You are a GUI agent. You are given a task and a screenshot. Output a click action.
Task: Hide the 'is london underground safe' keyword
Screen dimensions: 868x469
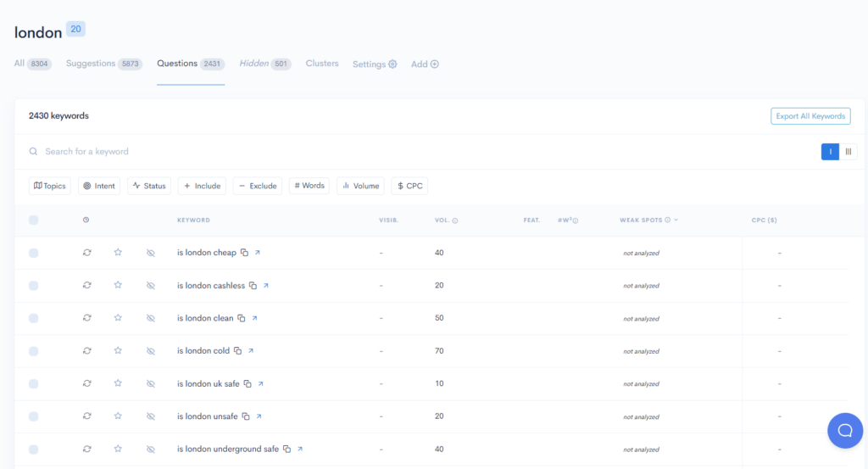pos(151,449)
